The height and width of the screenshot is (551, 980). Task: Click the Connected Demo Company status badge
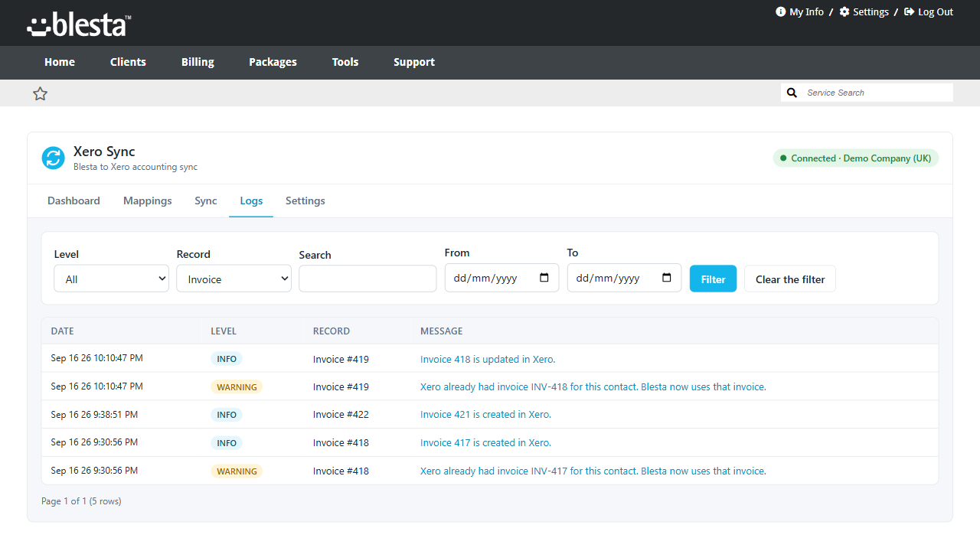pyautogui.click(x=855, y=158)
